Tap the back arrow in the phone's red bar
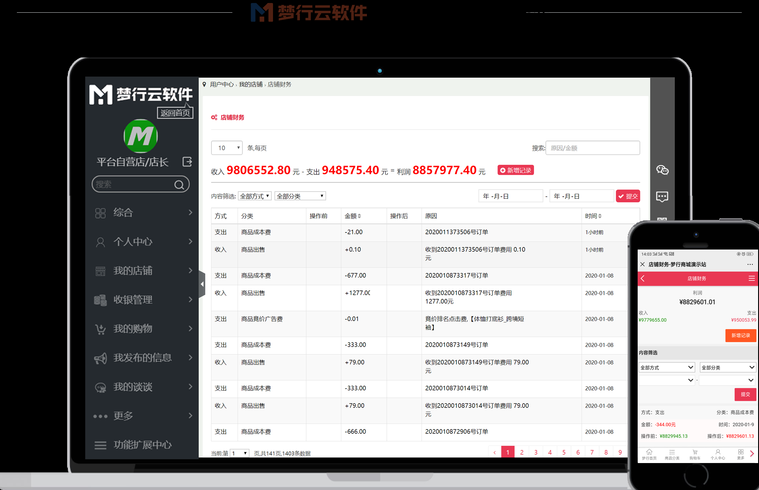Screen dimensions: 759x490 click(643, 278)
